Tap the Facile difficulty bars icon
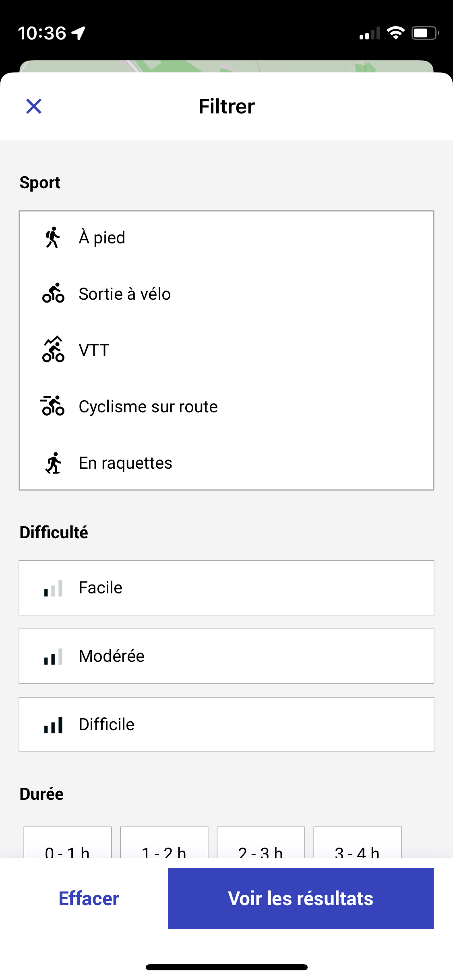Screen dimensions: 453x980 53,588
